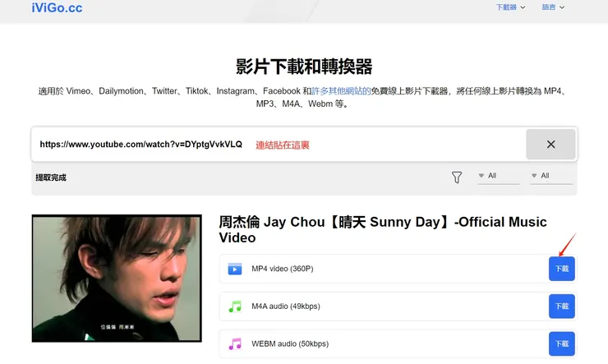608x364 pixels.
Task: Click the YouTube URL input field
Action: click(279, 145)
